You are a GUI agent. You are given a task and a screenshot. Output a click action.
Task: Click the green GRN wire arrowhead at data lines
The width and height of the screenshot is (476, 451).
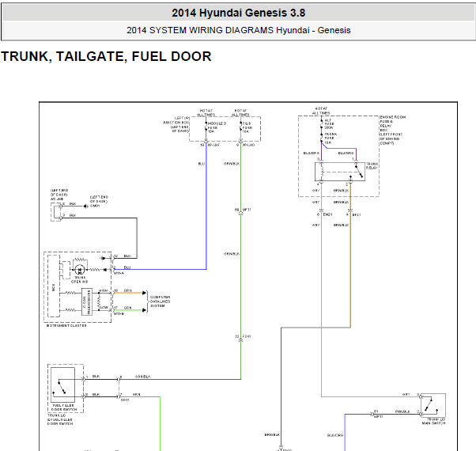point(145,310)
